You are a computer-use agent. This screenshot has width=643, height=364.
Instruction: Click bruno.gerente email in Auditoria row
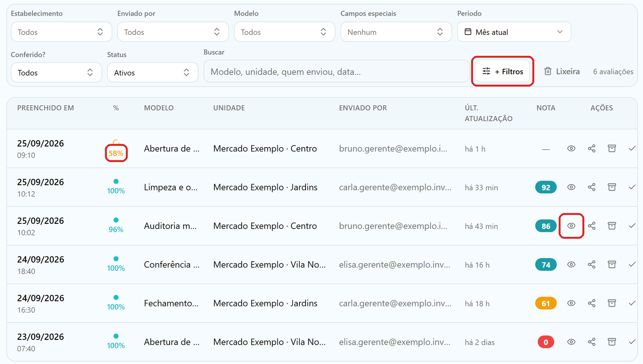point(393,226)
